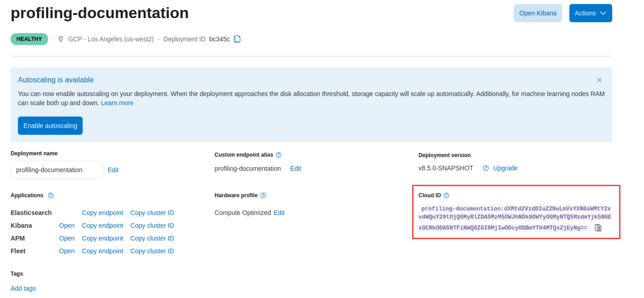Click the Hardware profile help icon
644x298 pixels.
263,195
